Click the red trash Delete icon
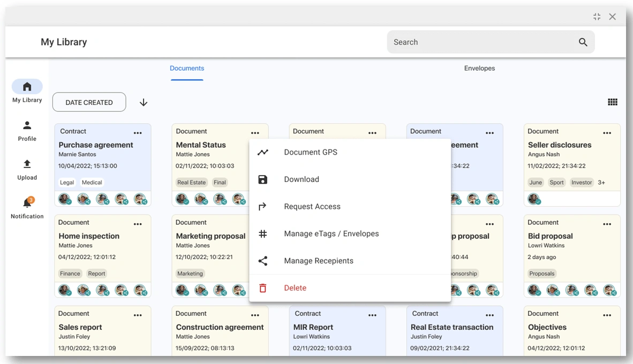This screenshot has height=364, width=633. point(263,288)
